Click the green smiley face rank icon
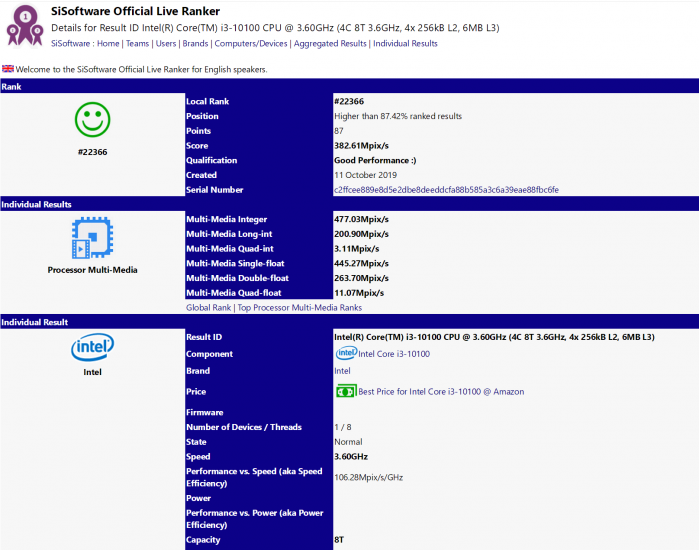The width and height of the screenshot is (700, 550). coord(92,121)
